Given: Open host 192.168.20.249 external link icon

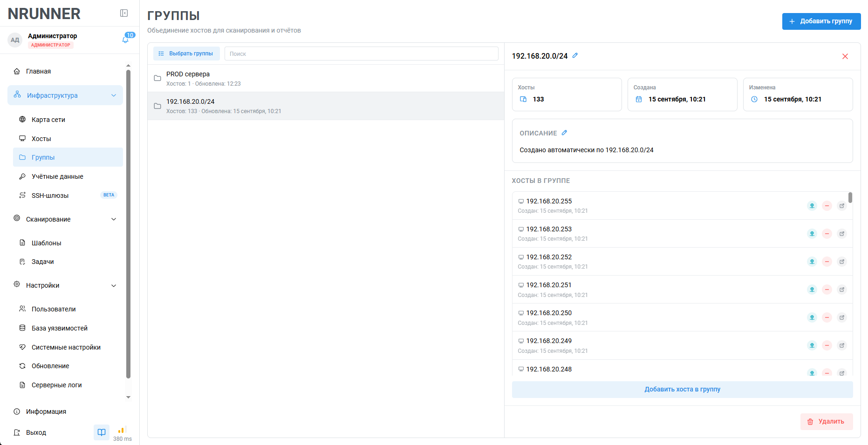Looking at the screenshot, I should tap(842, 345).
